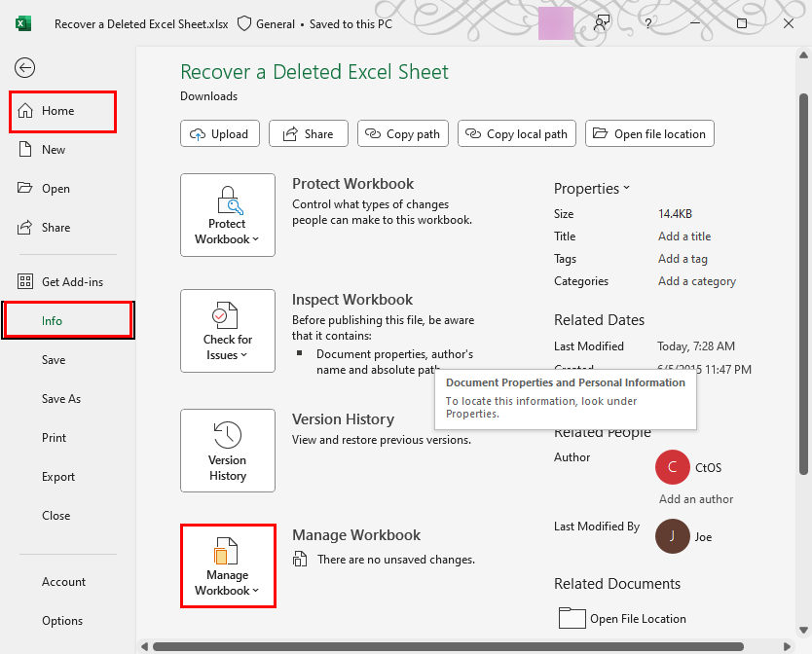This screenshot has width=812, height=654.
Task: Open the Home page in sidebar
Action: (62, 111)
